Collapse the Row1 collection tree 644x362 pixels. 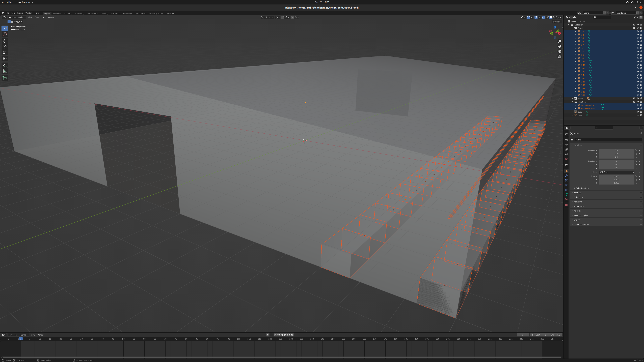pos(572,28)
